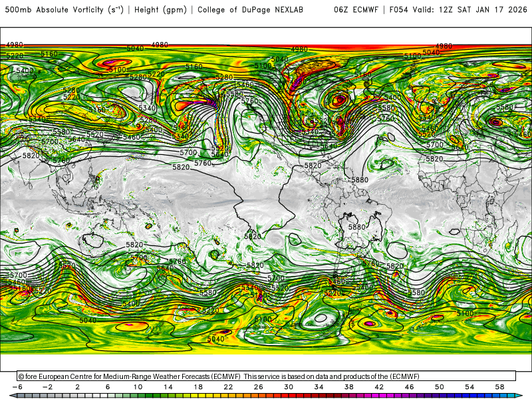Click the '26' legend value

(259, 387)
